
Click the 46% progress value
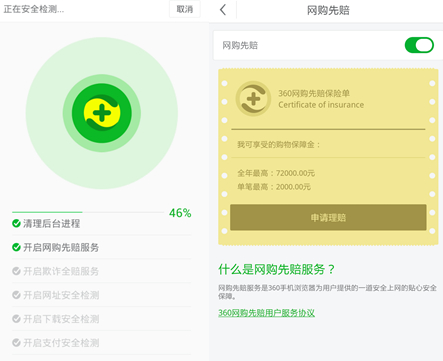click(180, 213)
